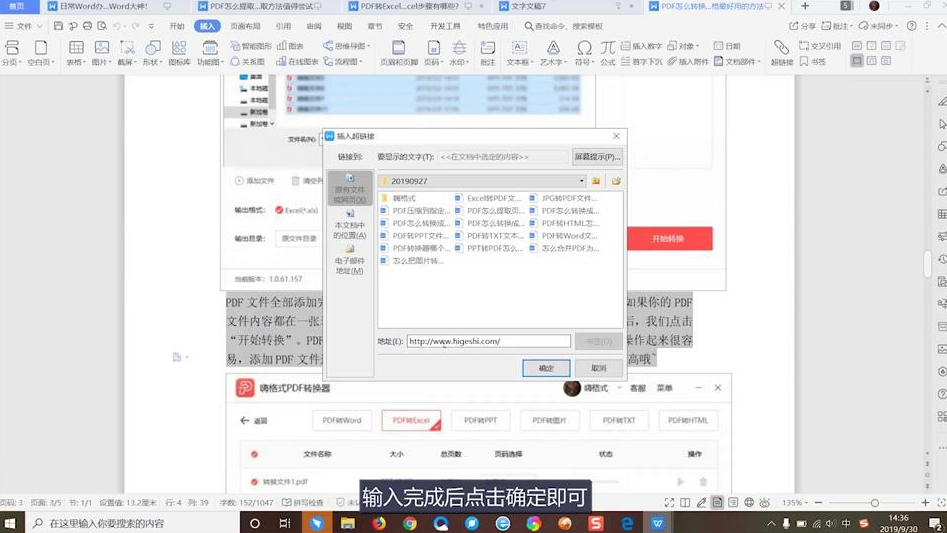Switch to the 视图 ribbon tab

tap(344, 26)
